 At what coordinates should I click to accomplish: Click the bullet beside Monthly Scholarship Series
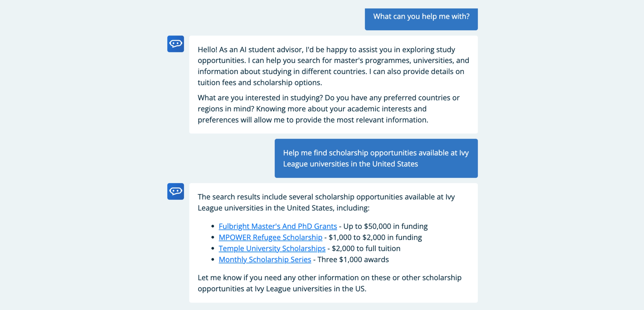click(x=213, y=260)
